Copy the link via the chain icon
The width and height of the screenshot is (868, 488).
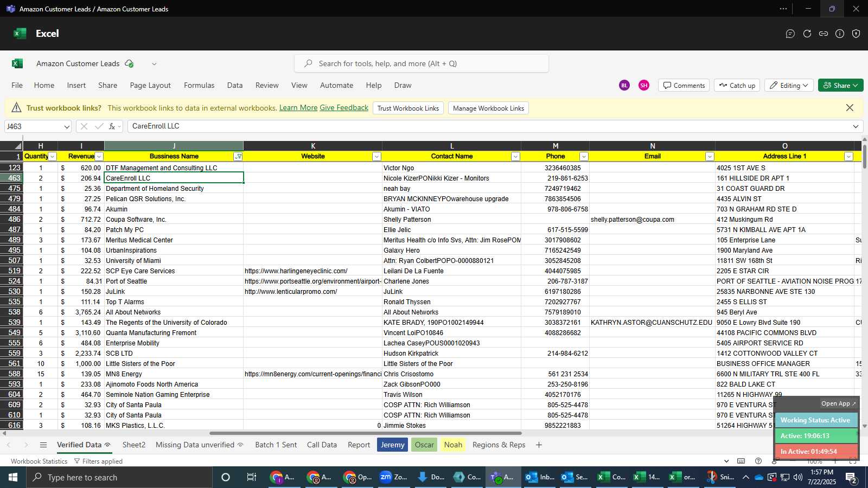pyautogui.click(x=824, y=34)
